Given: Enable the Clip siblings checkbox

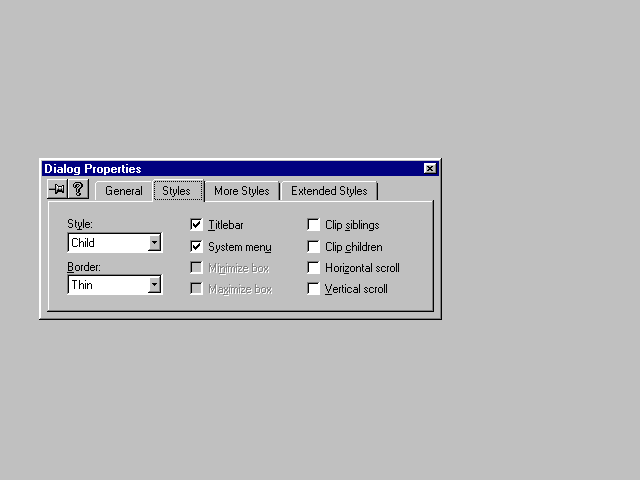Looking at the screenshot, I should tap(314, 225).
